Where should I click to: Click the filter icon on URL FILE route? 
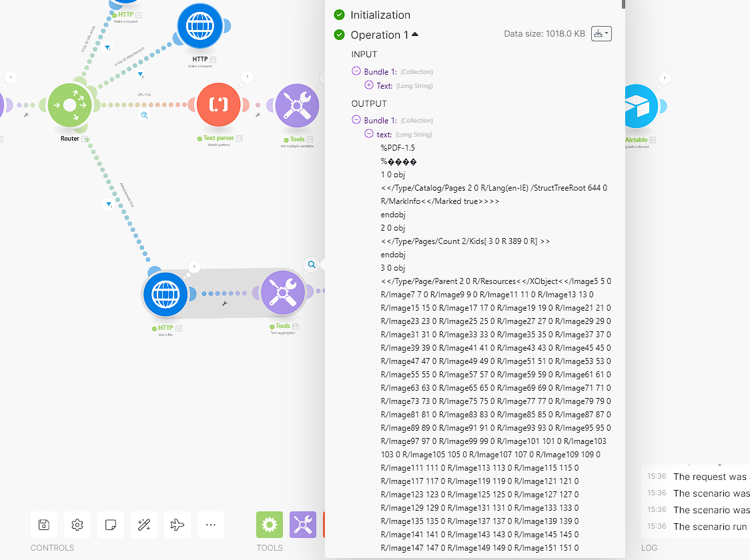[144, 115]
